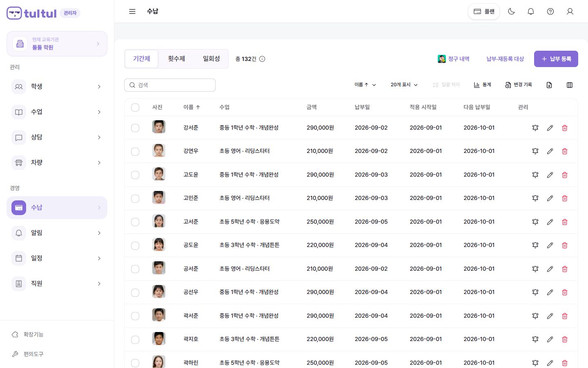
Task: Click the 납부 등록 button
Action: click(556, 59)
